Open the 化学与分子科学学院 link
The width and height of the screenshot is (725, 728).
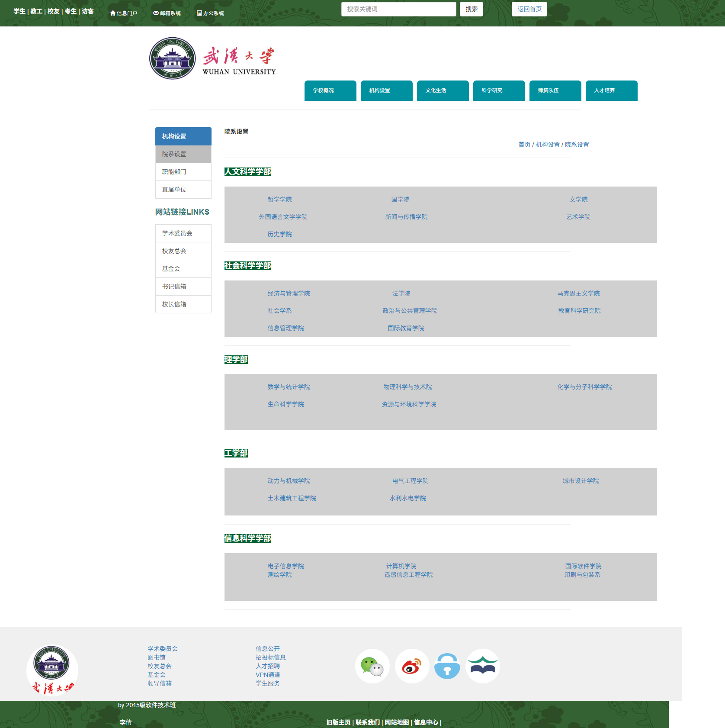point(584,387)
